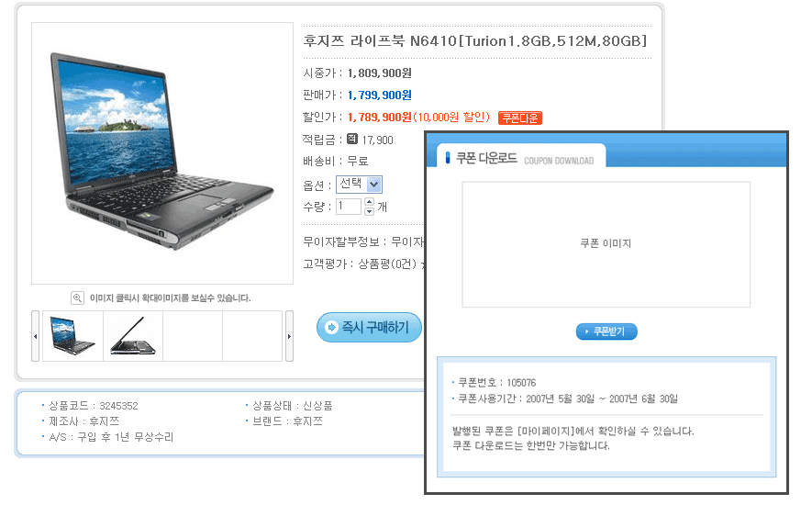The width and height of the screenshot is (812, 505).
Task: Click the 쿠폰 이미지 coupon image area
Action: 606,244
